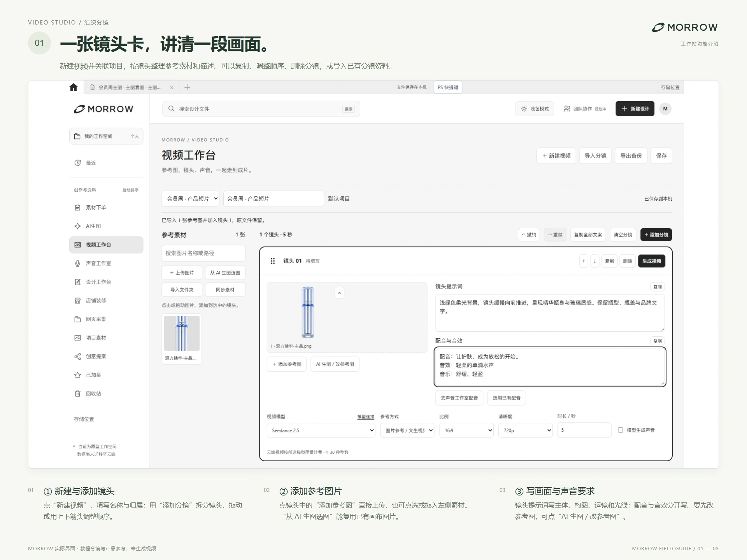Click 存储位置 button at top right
Viewport: 747px width, 560px height.
coord(670,87)
